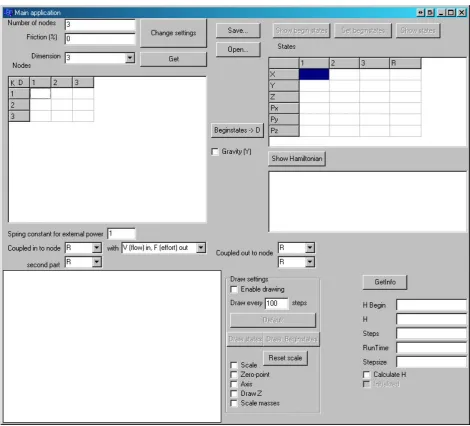The width and height of the screenshot is (470, 426).
Task: Click the Number of nodes input field
Action: (x=100, y=24)
